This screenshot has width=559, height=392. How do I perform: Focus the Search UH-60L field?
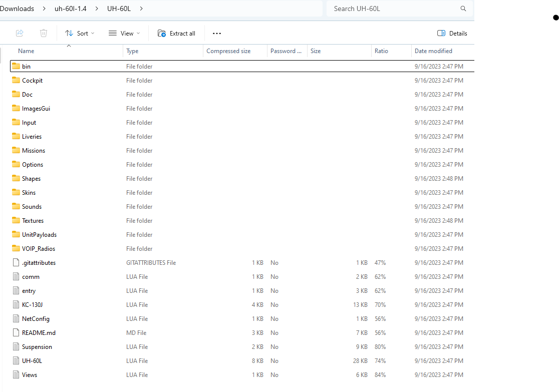pos(400,9)
